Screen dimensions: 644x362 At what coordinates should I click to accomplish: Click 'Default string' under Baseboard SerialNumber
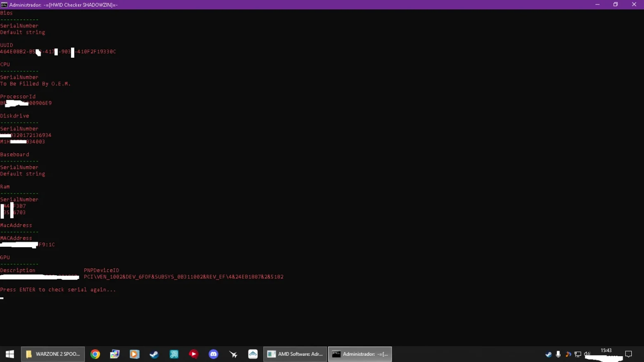(23, 174)
